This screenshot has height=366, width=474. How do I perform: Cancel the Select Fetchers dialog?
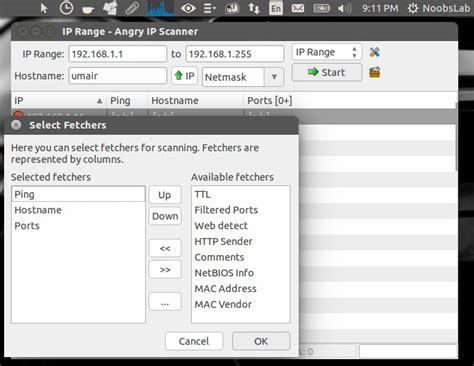click(194, 341)
